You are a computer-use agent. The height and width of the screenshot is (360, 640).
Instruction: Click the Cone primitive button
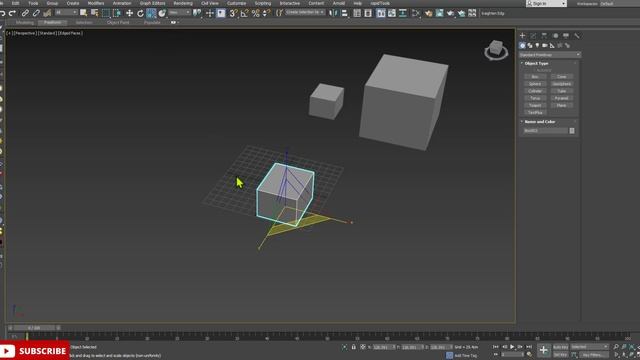562,77
